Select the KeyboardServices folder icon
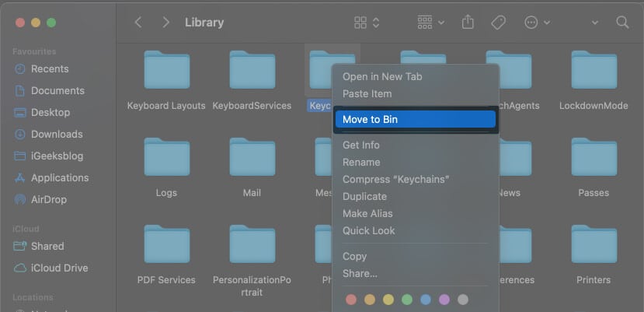Image resolution: width=644 pixels, height=312 pixels. coord(252,69)
